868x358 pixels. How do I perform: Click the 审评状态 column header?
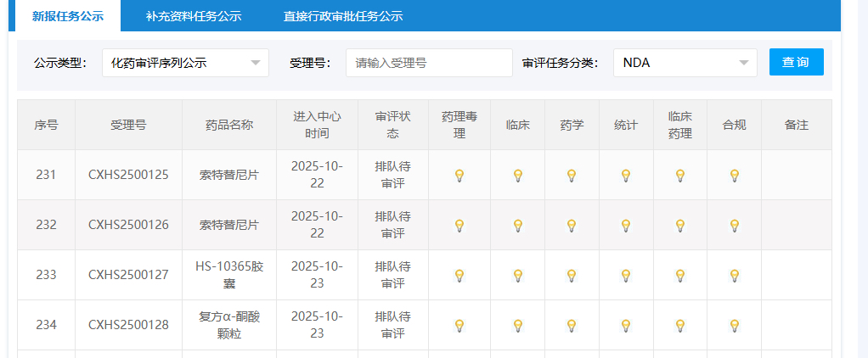[393, 125]
